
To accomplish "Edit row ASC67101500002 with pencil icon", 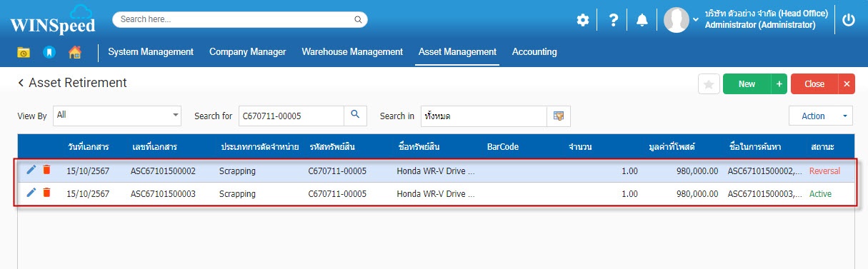I will [31, 170].
